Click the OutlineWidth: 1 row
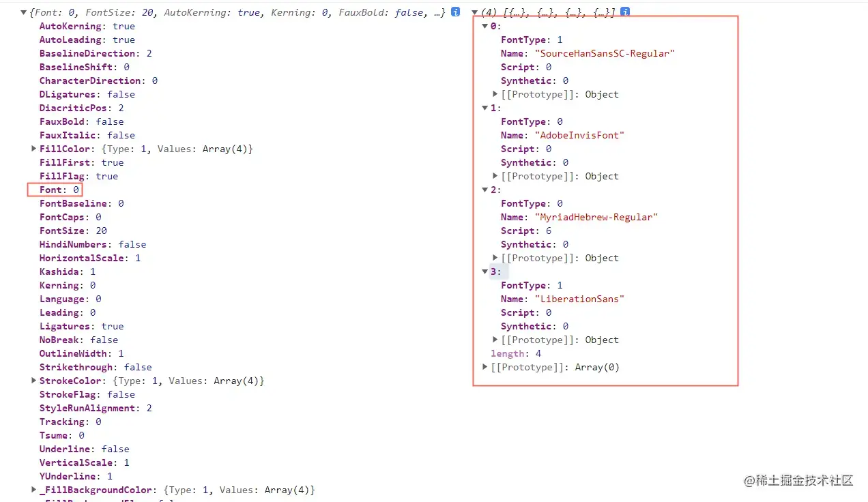This screenshot has height=502, width=868. tap(81, 353)
